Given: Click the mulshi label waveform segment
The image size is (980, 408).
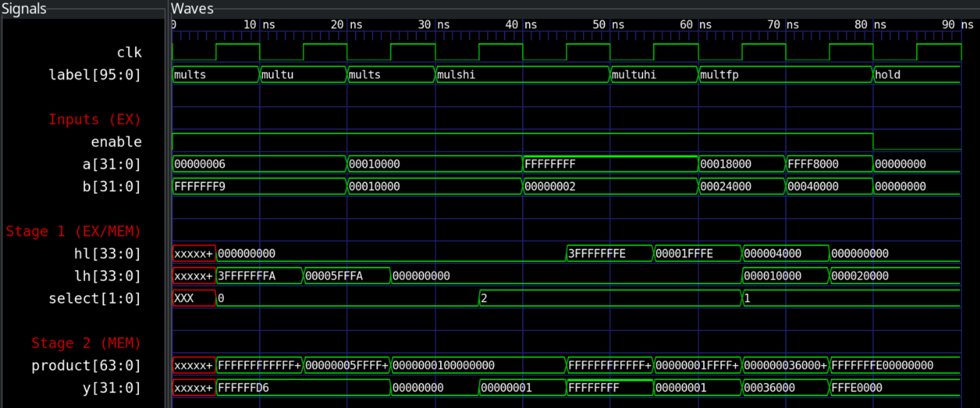Looking at the screenshot, I should (522, 75).
